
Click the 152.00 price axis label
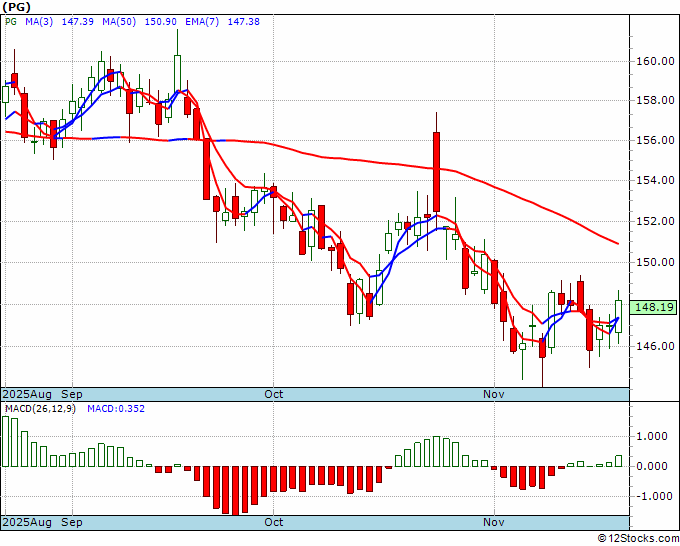(x=655, y=221)
